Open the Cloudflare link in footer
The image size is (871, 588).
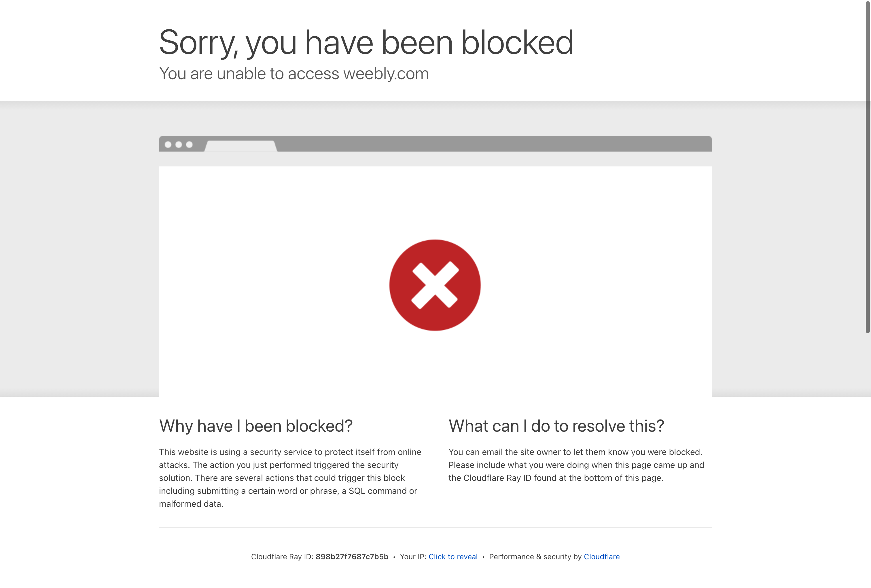601,557
